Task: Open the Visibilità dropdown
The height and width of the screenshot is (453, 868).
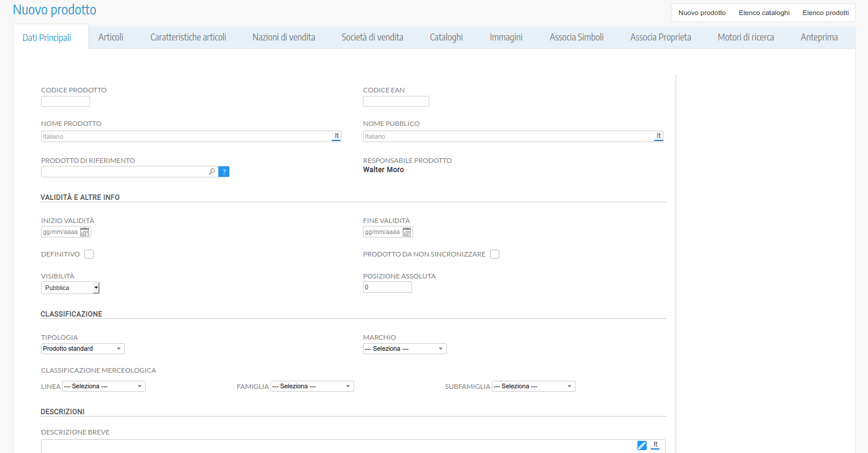Action: [x=71, y=288]
